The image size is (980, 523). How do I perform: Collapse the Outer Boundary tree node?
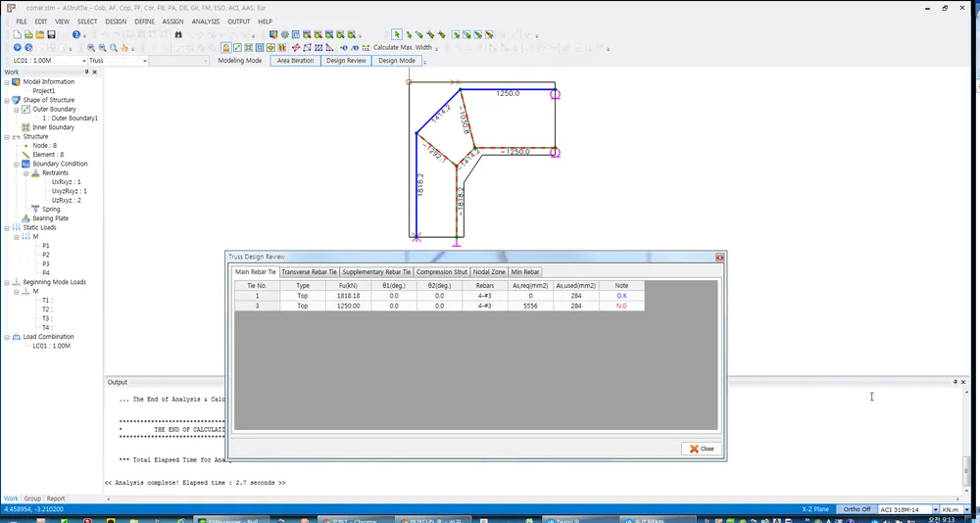point(17,110)
